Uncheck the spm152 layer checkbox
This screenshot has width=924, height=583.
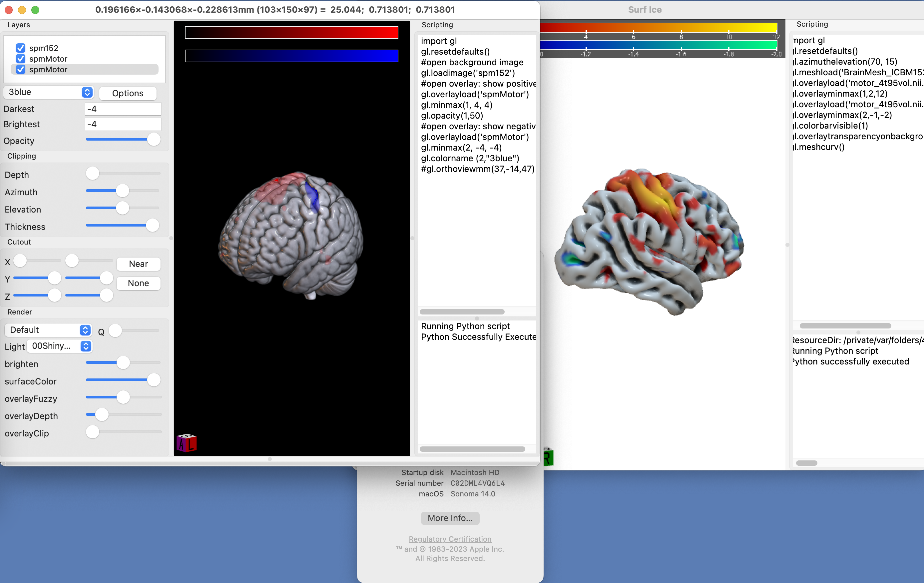coord(21,48)
